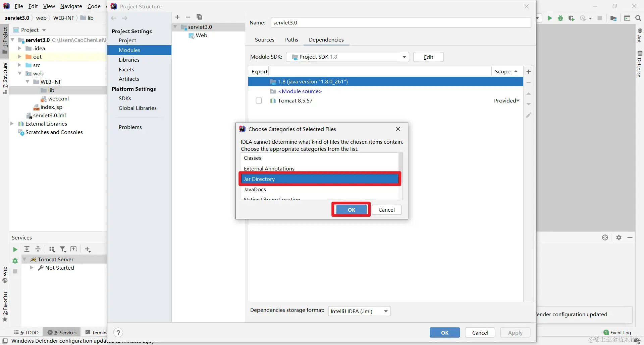Select JavaDocs category in list

[320, 190]
